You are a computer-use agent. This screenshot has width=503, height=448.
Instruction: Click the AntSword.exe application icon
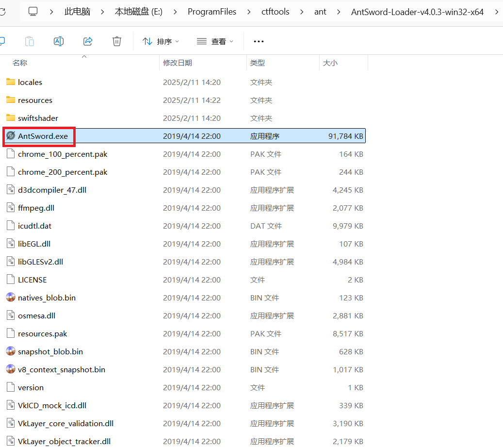(11, 136)
